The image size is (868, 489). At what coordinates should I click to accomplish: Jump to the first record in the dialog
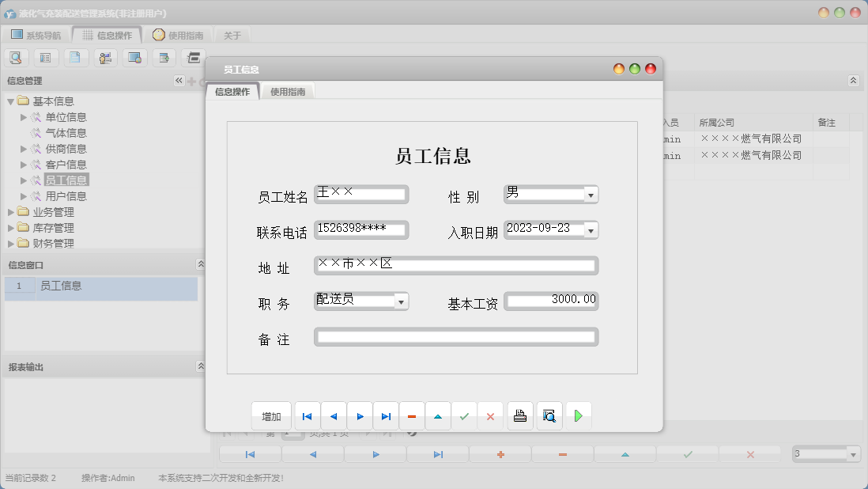coord(307,415)
